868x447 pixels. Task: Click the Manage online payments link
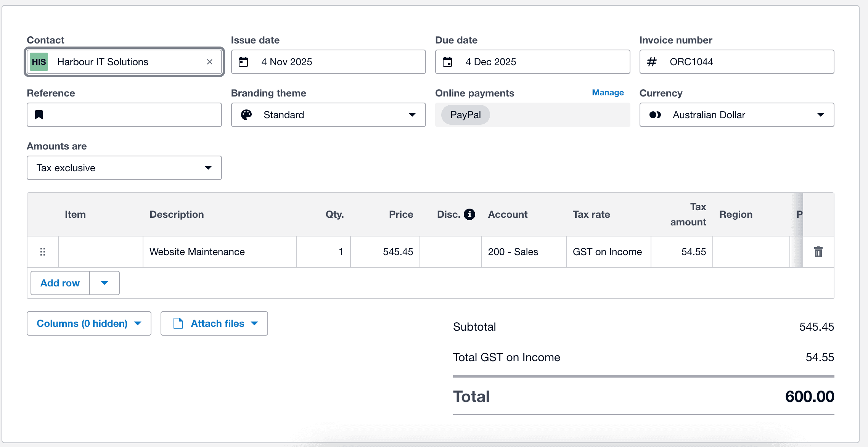608,93
